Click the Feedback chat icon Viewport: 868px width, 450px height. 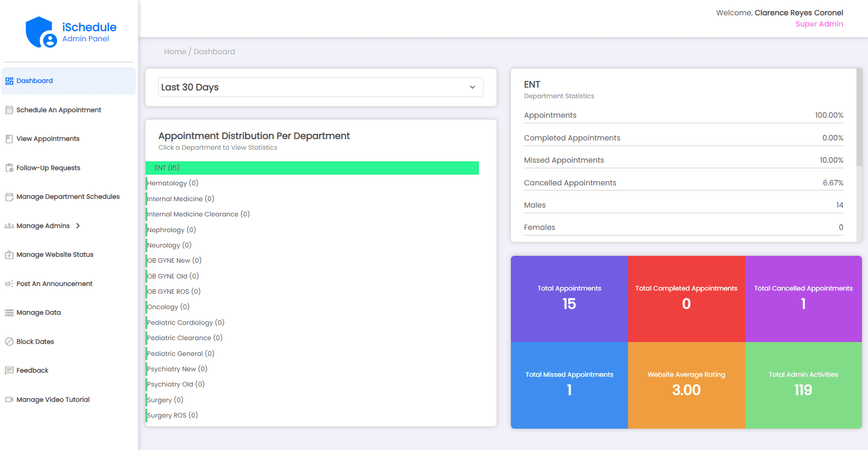point(9,370)
